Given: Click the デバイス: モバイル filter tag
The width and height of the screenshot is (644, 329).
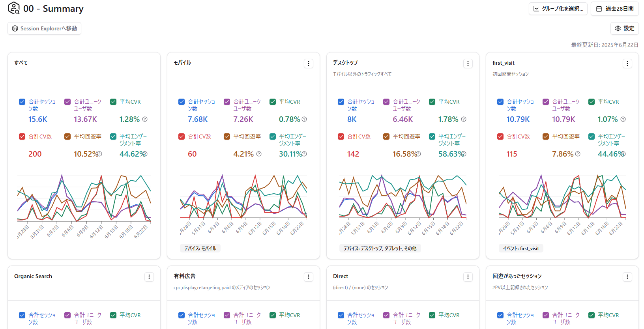Looking at the screenshot, I should [200, 249].
